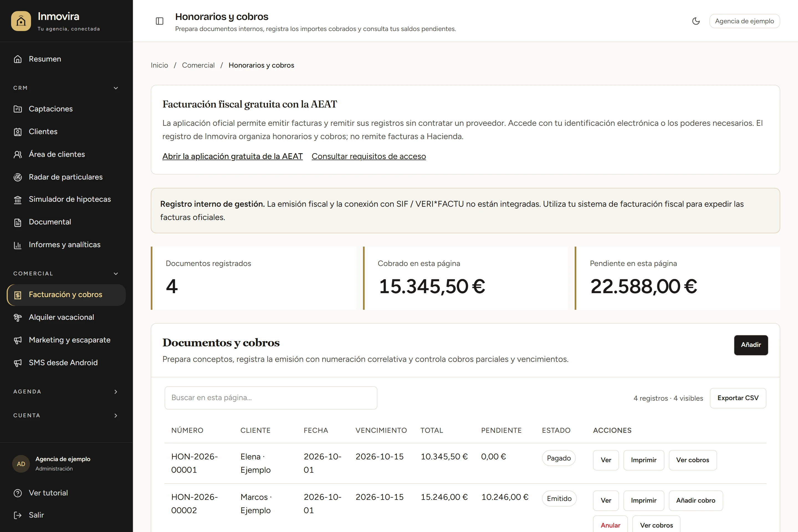Click the Inmovira house logo icon
798x532 pixels.
pyautogui.click(x=21, y=21)
